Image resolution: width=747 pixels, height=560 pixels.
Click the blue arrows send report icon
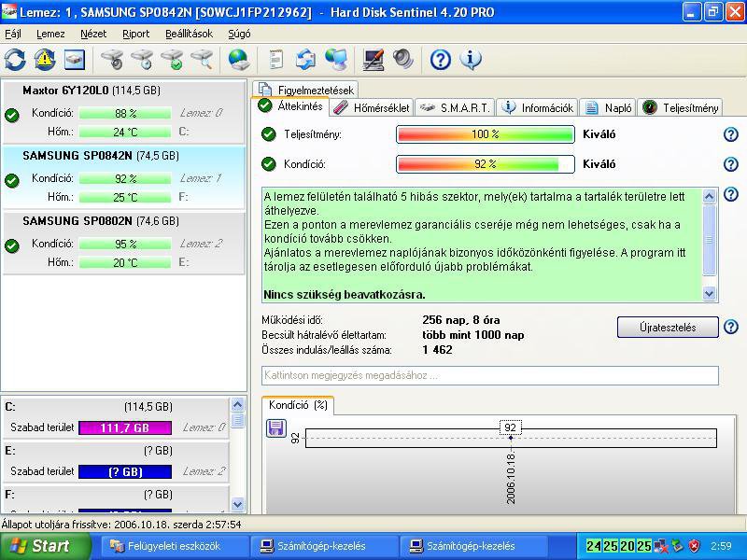click(x=305, y=60)
